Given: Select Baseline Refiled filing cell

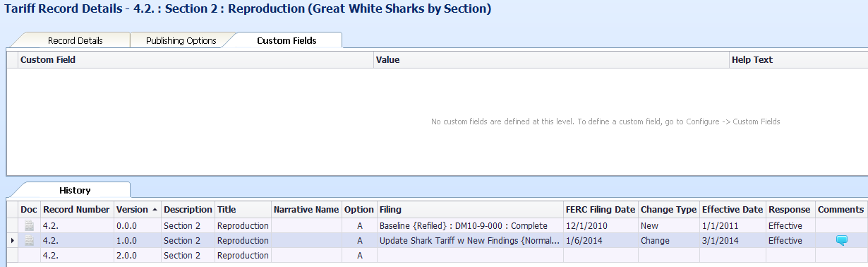Looking at the screenshot, I should pyautogui.click(x=469, y=225).
